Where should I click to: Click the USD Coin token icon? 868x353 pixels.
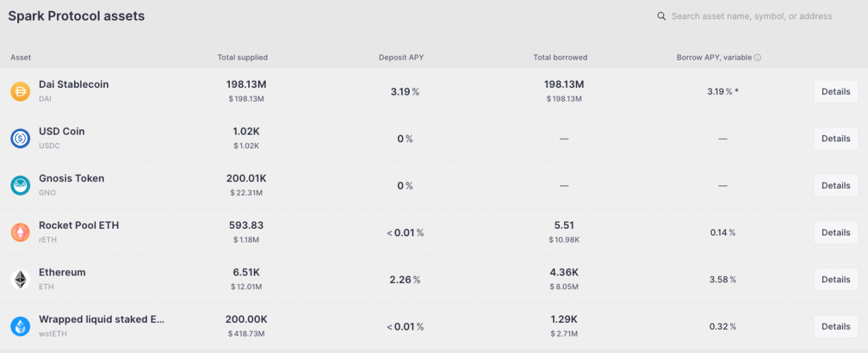pos(20,139)
